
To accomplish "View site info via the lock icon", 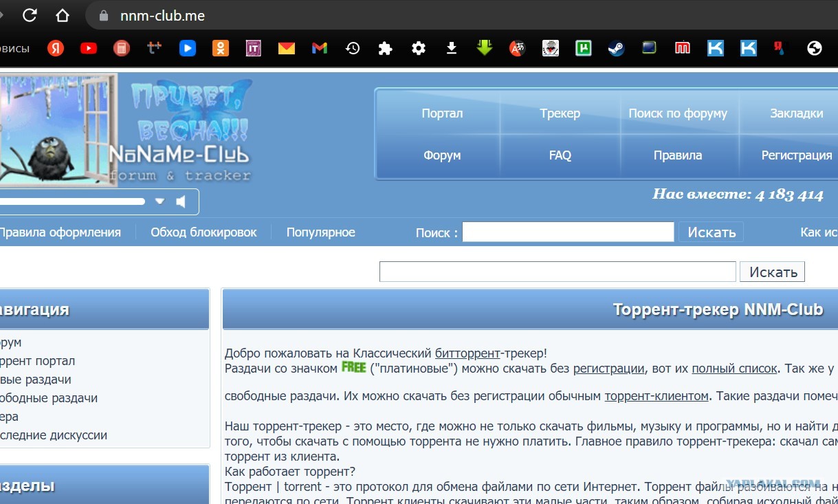I will tap(104, 16).
